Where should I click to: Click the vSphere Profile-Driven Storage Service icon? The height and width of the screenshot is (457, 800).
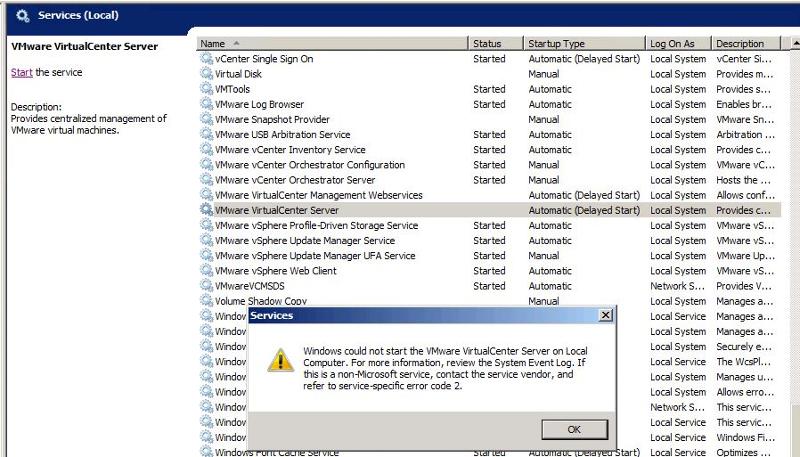point(206,225)
